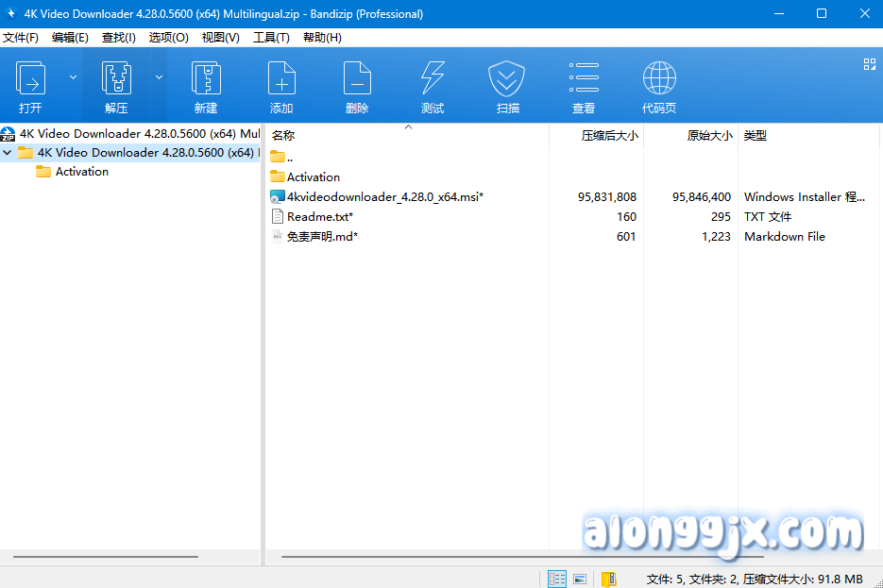Open the 文件(F) menu
This screenshot has height=588, width=883.
click(21, 38)
